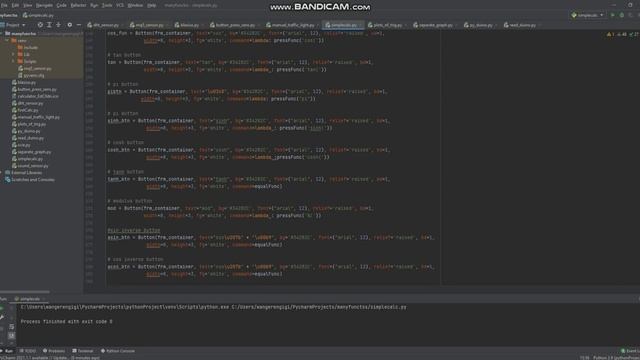The image size is (640, 360).
Task: Select sound_sensor.py in project tree
Action: coord(30,166)
